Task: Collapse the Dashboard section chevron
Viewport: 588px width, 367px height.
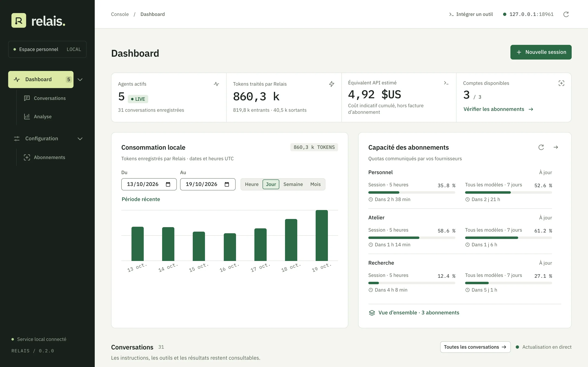Action: (x=80, y=80)
